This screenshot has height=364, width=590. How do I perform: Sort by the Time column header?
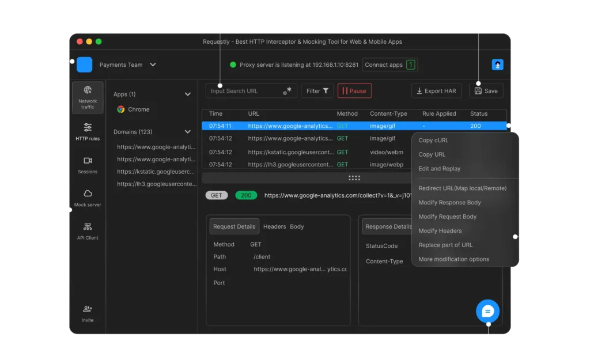pyautogui.click(x=215, y=114)
